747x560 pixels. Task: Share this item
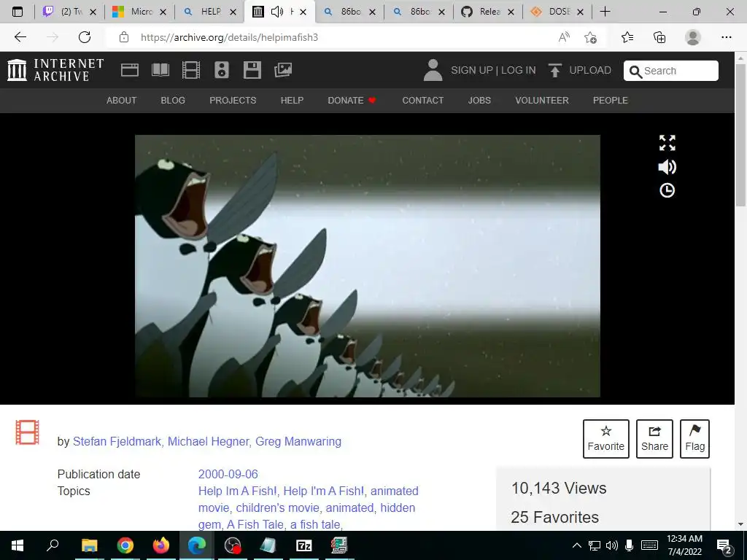click(654, 438)
